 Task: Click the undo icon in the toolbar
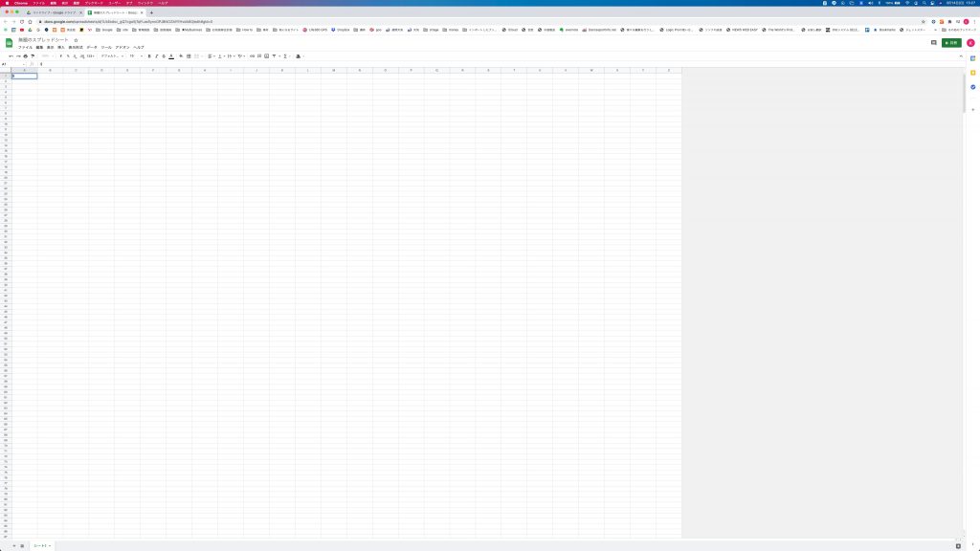[x=11, y=55]
